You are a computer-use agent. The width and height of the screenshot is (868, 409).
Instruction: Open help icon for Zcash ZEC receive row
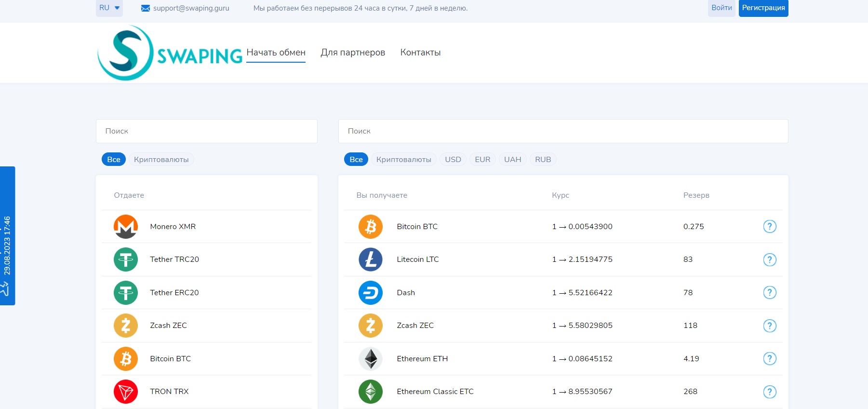(770, 326)
